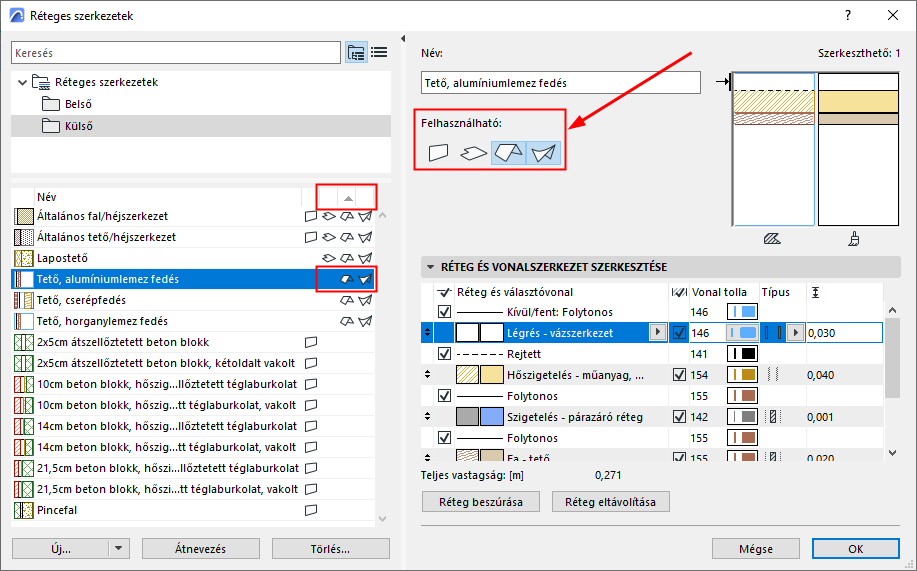
Task: Toggle roof usage in Felhasználható
Action: click(508, 153)
